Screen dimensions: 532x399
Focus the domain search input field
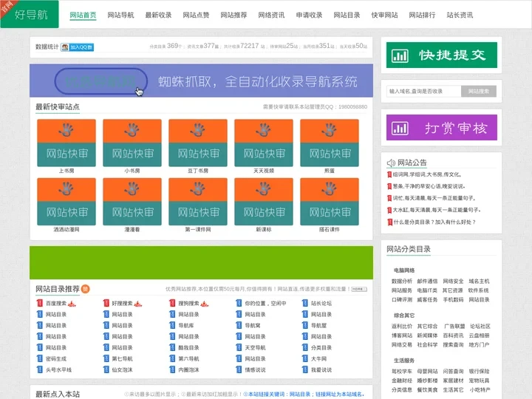pos(424,92)
